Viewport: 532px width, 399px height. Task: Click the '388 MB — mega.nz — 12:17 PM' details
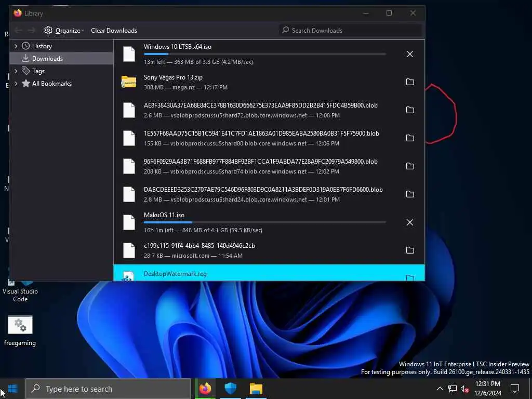click(185, 87)
